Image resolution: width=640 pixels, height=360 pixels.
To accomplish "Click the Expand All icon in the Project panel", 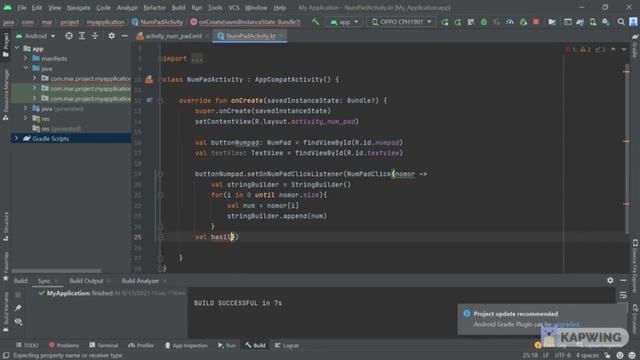I will [82, 36].
